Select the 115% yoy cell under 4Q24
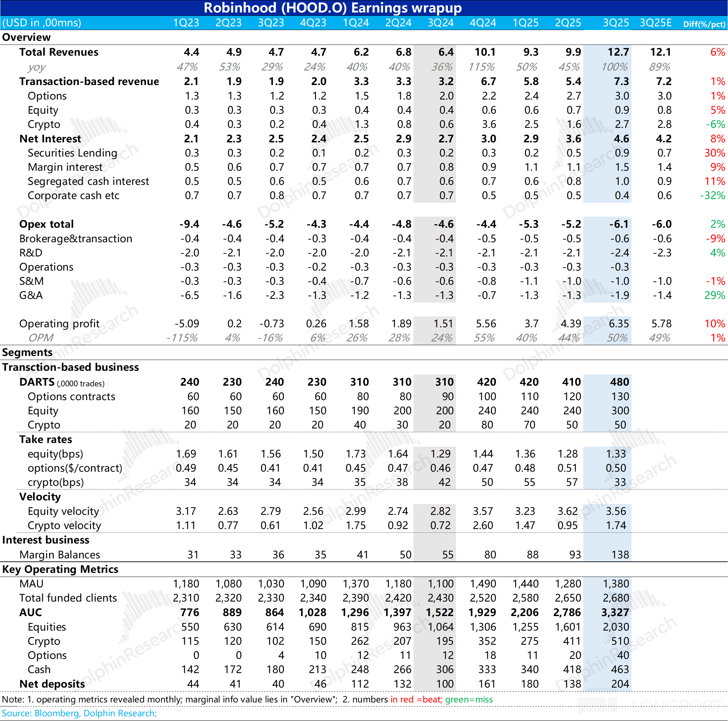This screenshot has width=728, height=721. (481, 67)
